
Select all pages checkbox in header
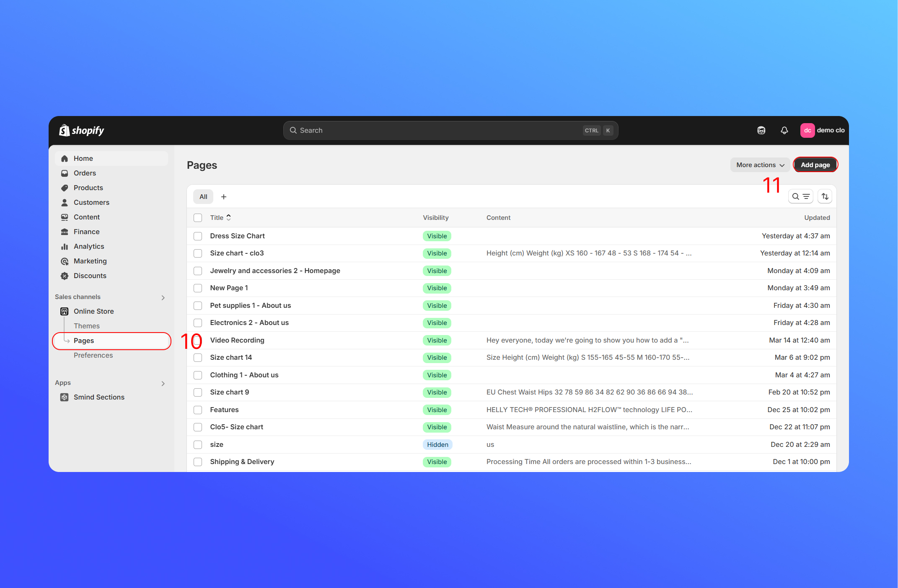[x=198, y=218]
